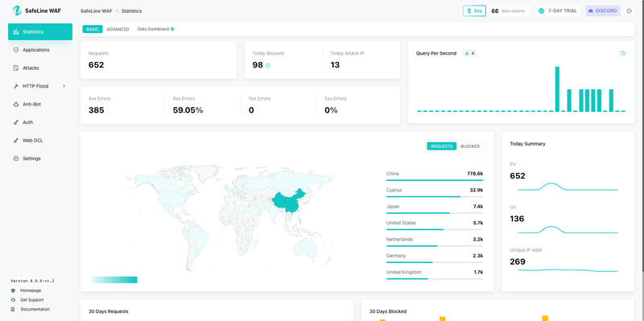Open the HTTP Flood hammer icon
The height and width of the screenshot is (321, 644).
pos(16,86)
